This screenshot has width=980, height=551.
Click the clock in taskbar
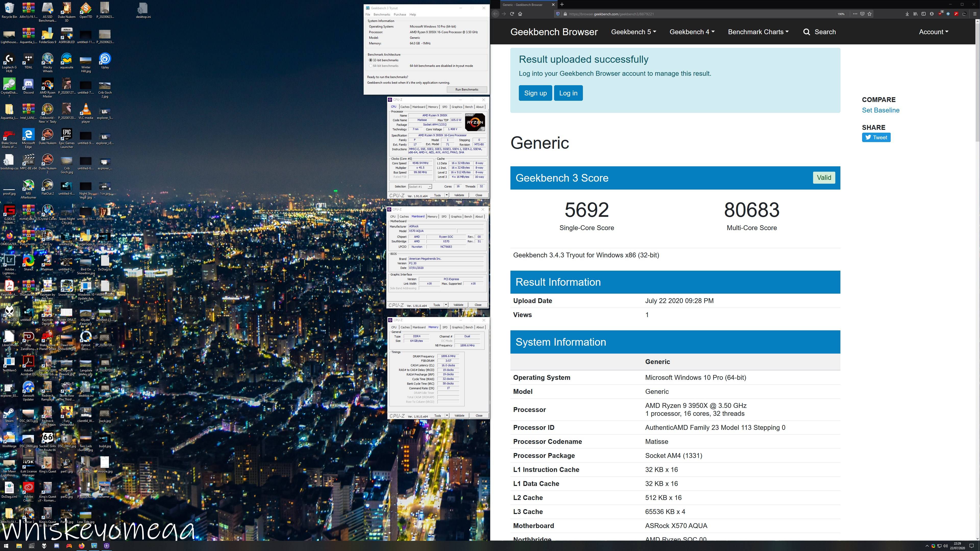[957, 546]
